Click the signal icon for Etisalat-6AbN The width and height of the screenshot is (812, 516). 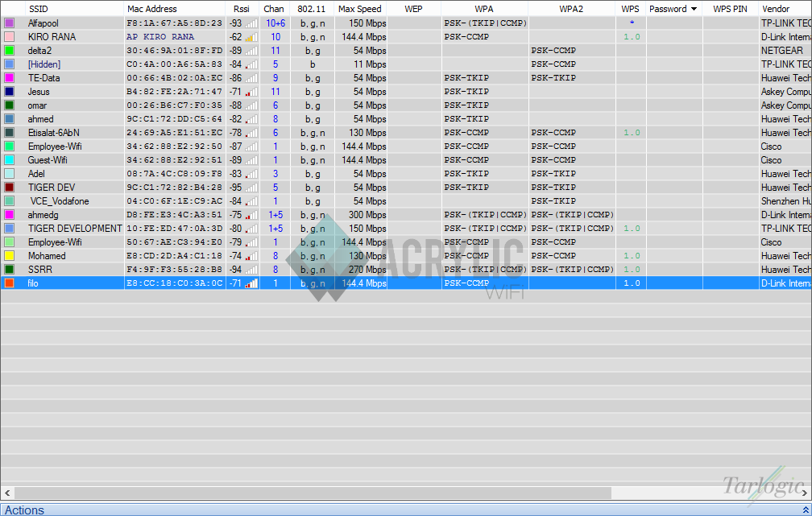(251, 133)
